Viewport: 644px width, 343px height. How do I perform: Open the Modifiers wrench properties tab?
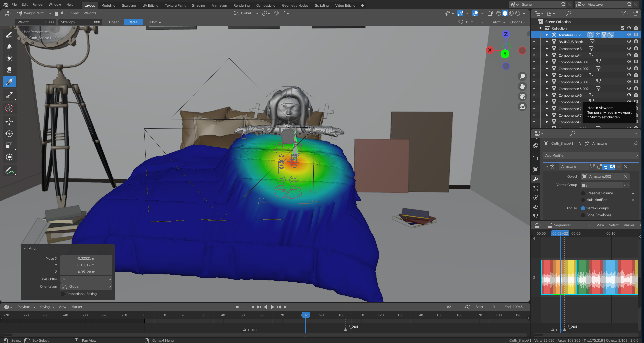coord(536,179)
